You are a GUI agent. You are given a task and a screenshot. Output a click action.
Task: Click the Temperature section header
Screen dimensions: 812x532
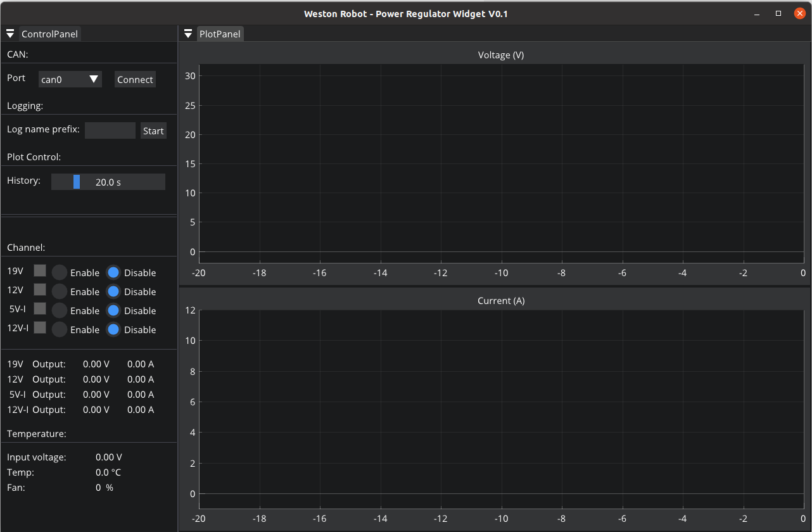pyautogui.click(x=37, y=434)
